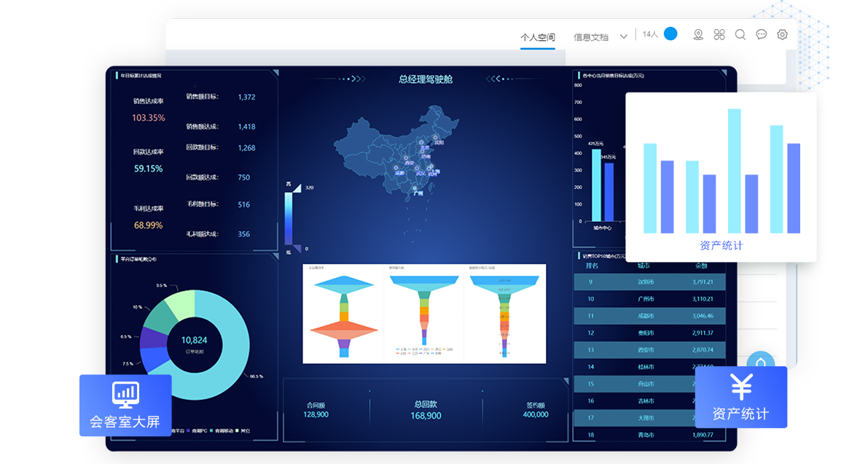Click the 总经理驾驶舱 dashboard title
868x464 pixels.
coord(426,79)
